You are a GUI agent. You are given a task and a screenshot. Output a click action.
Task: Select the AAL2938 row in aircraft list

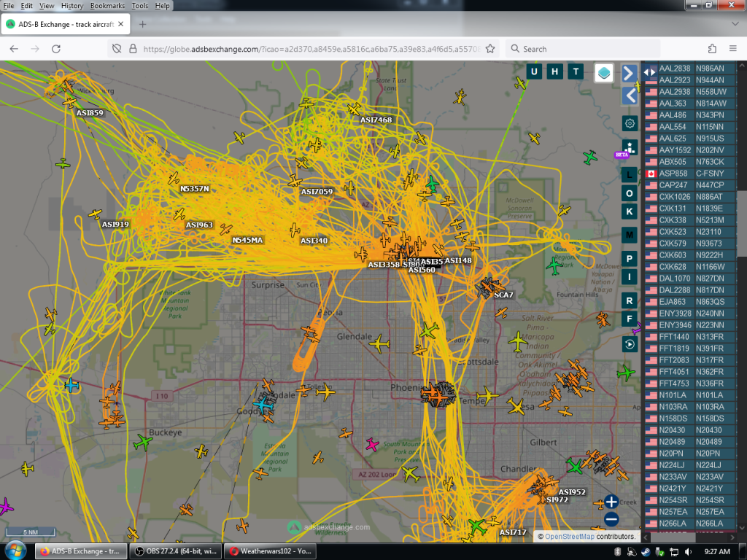692,92
